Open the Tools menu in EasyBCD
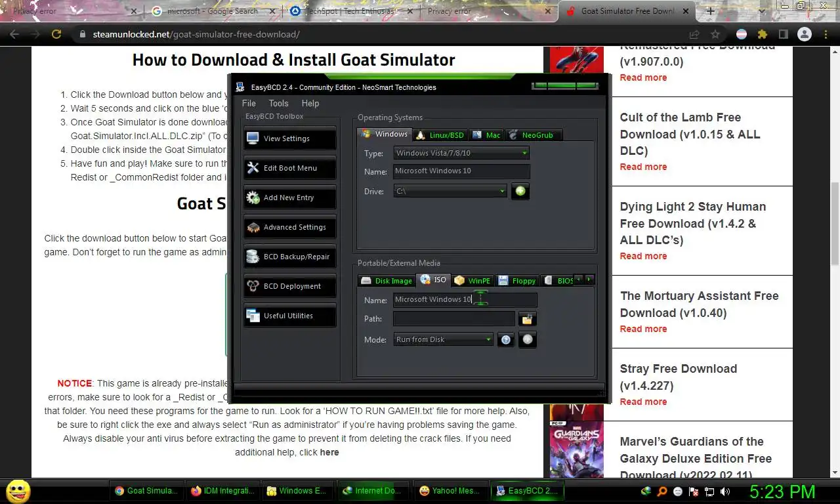Viewport: 840px width, 504px height. (278, 103)
